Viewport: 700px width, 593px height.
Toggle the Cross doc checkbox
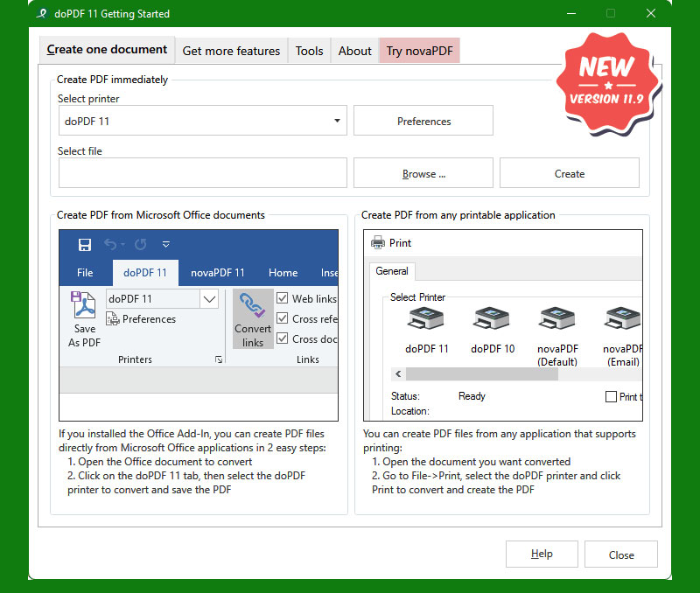coord(282,338)
